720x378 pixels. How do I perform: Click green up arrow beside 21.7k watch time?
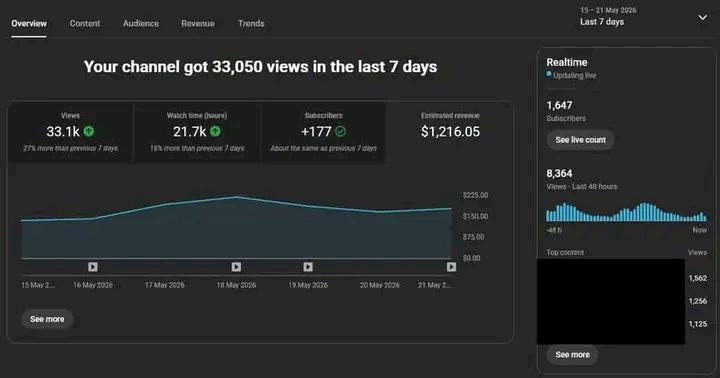[215, 131]
